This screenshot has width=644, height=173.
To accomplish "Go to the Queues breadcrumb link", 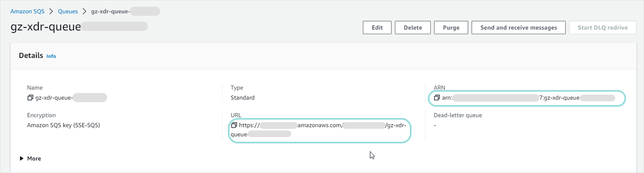I will point(68,11).
